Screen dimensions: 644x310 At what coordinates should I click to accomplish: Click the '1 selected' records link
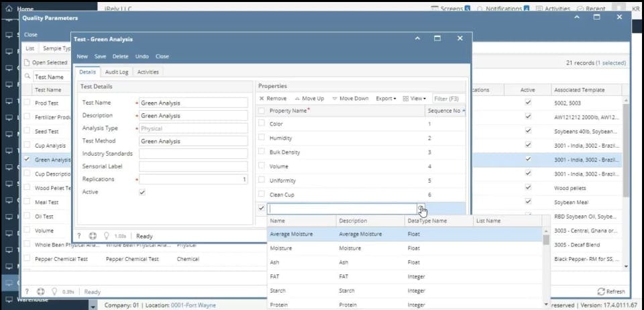coord(610,63)
